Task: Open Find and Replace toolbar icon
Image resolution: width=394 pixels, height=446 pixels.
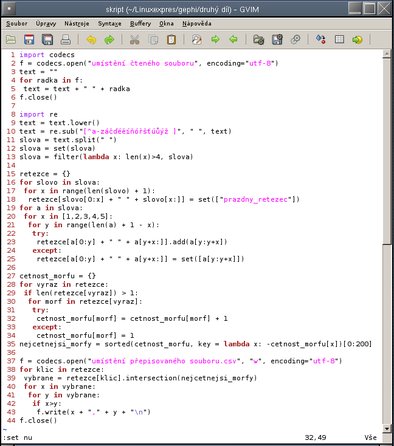Action: pyautogui.click(x=197, y=40)
